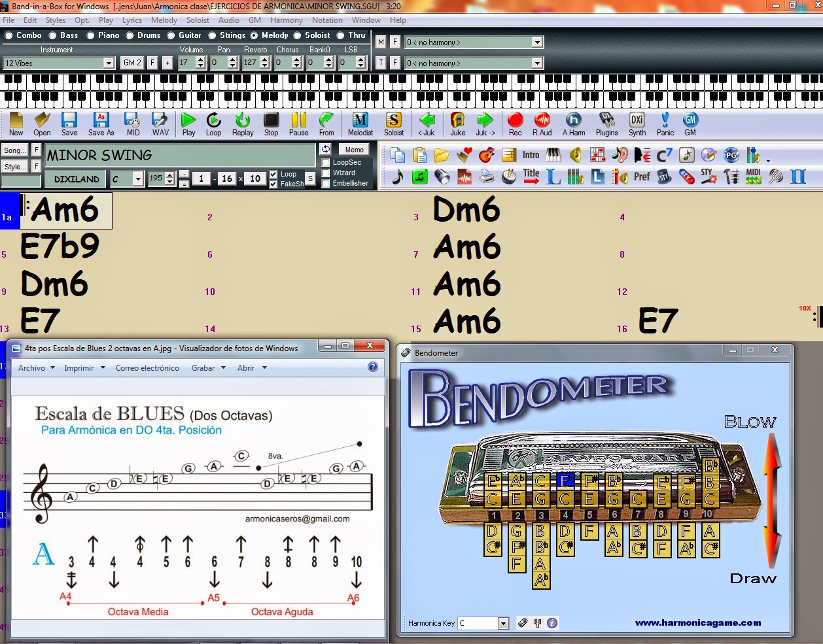Viewport: 823px width, 644px height.
Task: Open the File menu
Action: coord(9,20)
